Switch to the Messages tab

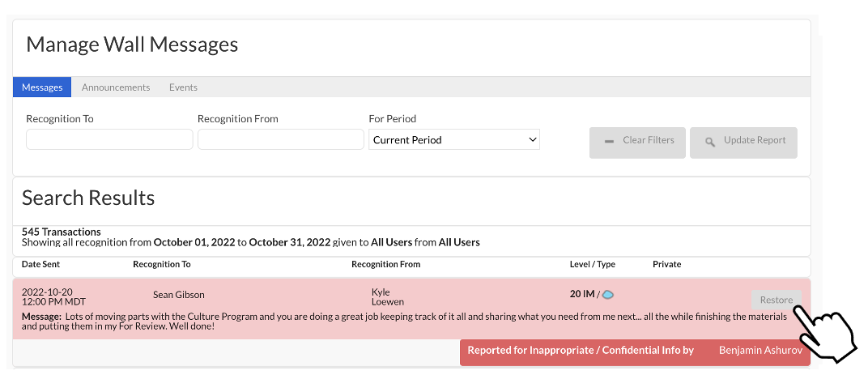[x=42, y=87]
